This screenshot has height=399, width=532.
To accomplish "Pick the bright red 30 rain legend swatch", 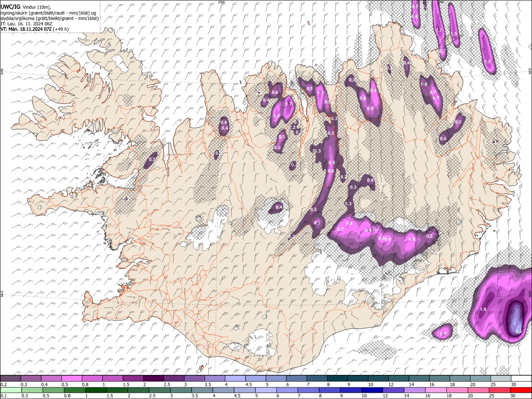I will [521, 390].
